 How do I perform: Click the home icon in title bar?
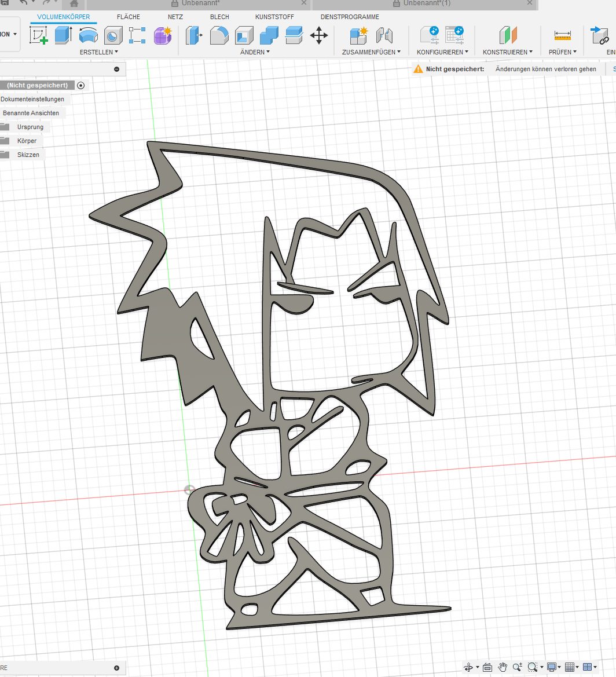74,4
